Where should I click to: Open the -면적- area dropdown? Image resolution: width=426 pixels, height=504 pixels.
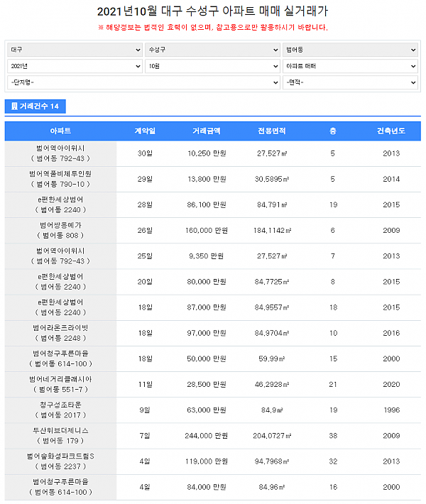tap(350, 82)
